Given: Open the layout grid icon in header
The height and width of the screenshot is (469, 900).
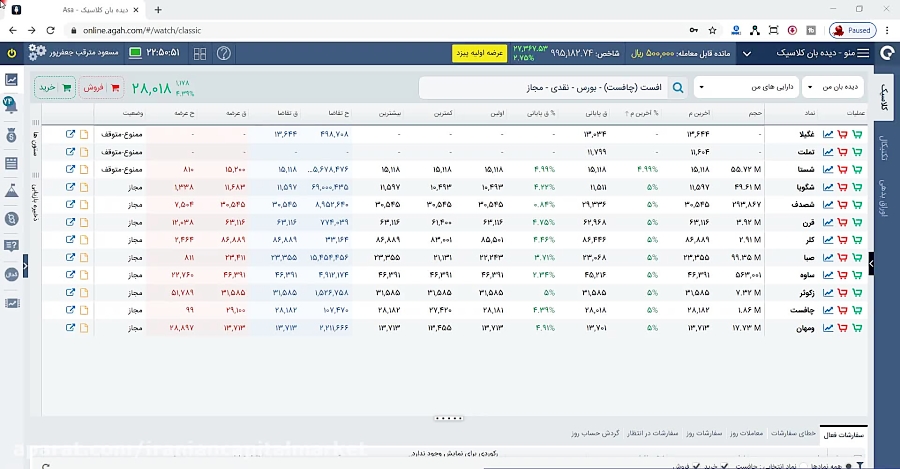Looking at the screenshot, I should tap(200, 54).
